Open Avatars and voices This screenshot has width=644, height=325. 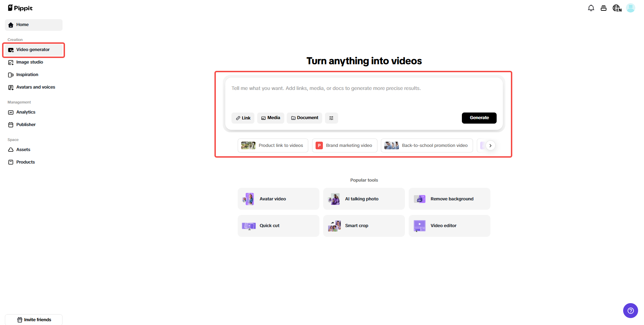(x=35, y=87)
